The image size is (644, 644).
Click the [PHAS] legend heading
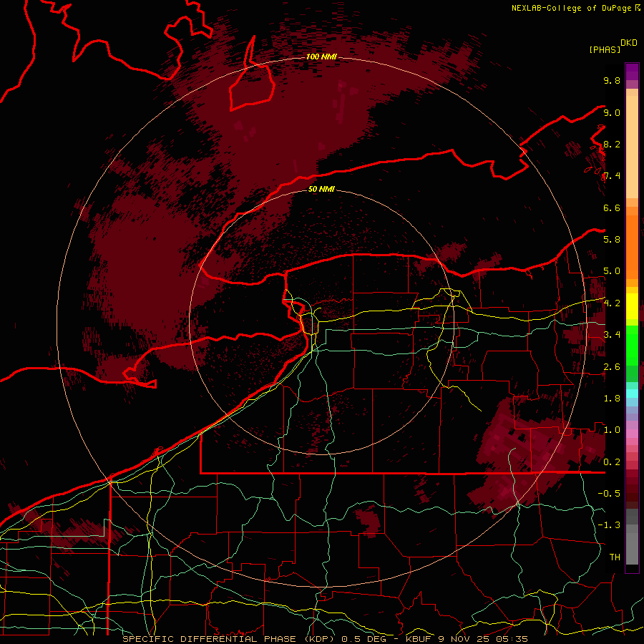pyautogui.click(x=605, y=49)
